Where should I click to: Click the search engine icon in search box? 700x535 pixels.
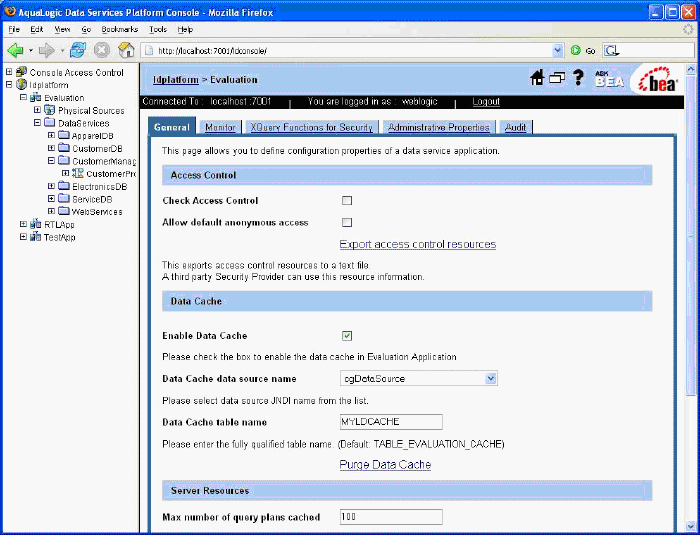tap(611, 50)
